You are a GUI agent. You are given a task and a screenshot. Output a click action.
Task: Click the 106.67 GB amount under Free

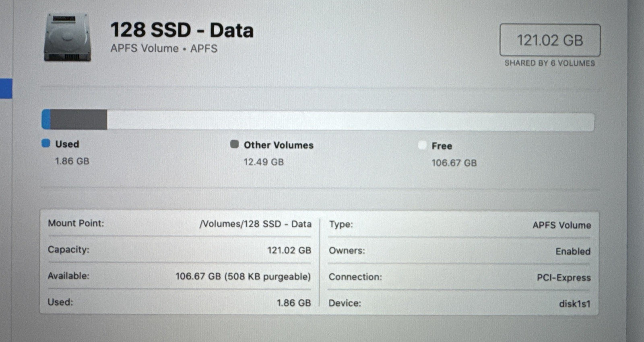(x=454, y=163)
